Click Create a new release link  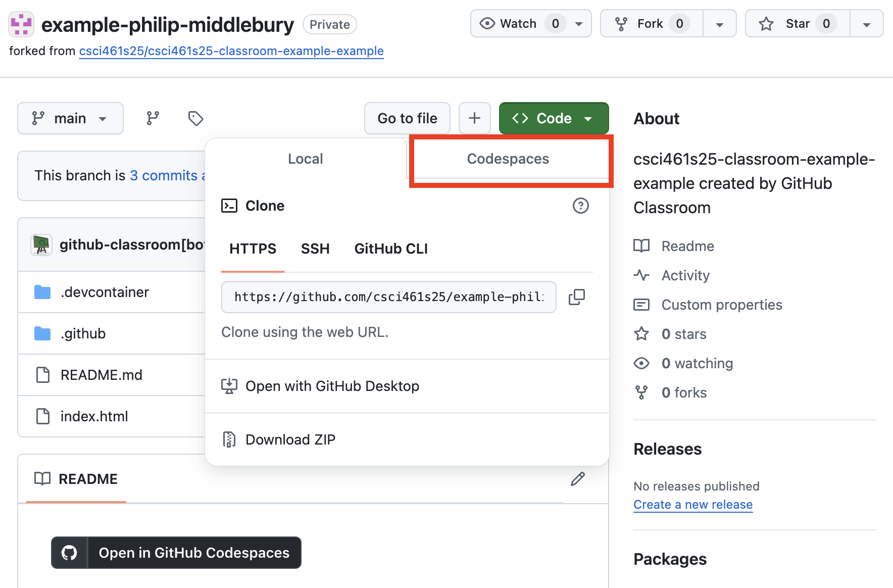tap(693, 505)
